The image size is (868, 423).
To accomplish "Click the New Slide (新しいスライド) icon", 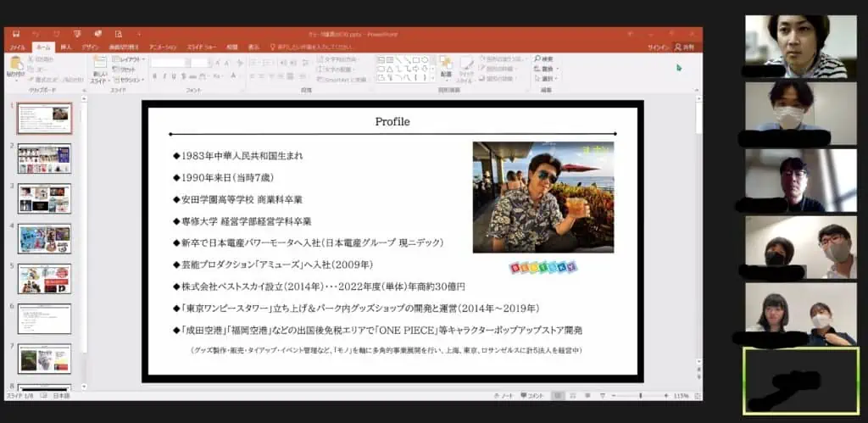I will 100,62.
